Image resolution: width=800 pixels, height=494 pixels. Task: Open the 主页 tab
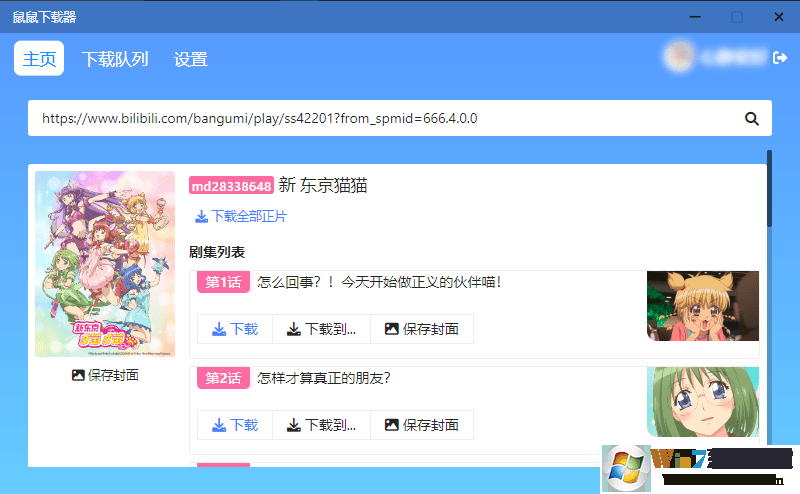(39, 59)
